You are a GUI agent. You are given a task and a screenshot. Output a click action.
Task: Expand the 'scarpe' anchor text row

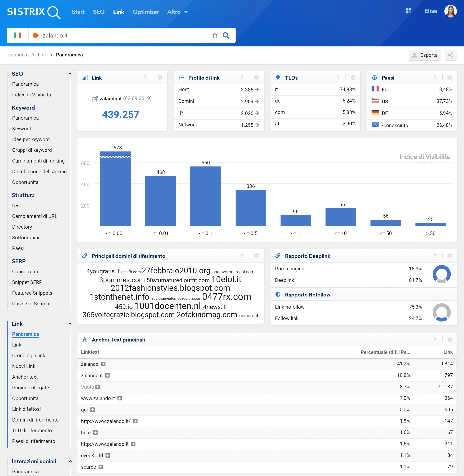coord(101,467)
